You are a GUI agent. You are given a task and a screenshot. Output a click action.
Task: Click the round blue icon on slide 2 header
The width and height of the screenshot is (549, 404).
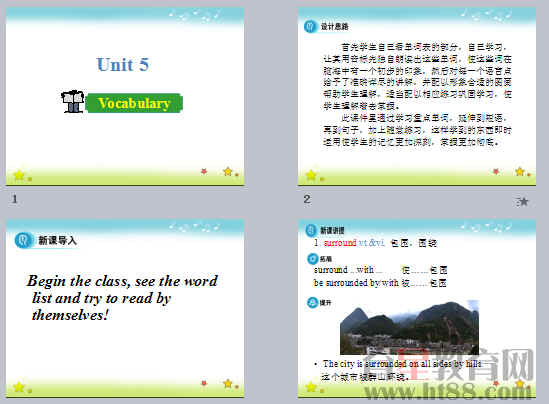coord(310,26)
